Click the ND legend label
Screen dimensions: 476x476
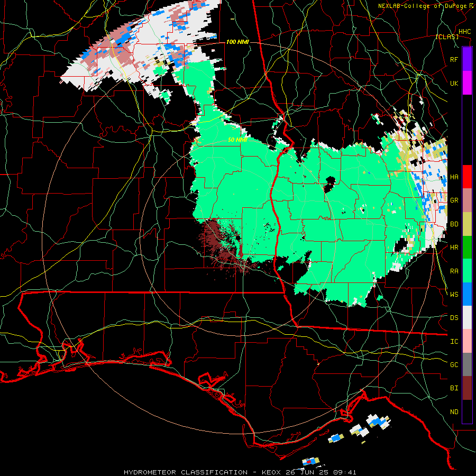(454, 412)
